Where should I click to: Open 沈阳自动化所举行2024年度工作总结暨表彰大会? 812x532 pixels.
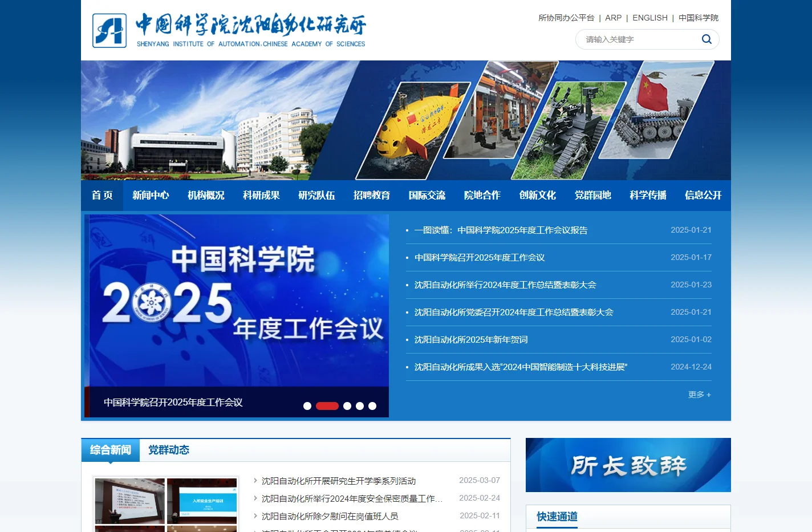coord(505,285)
